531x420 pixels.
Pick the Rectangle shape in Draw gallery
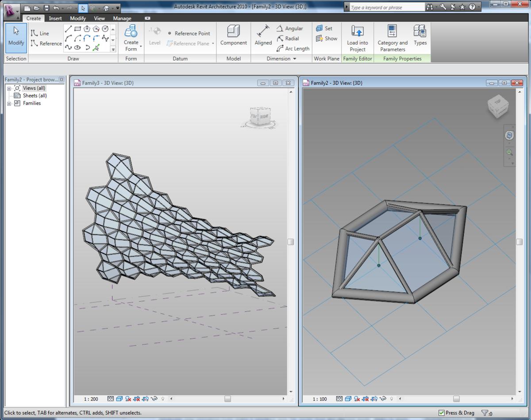click(x=77, y=29)
